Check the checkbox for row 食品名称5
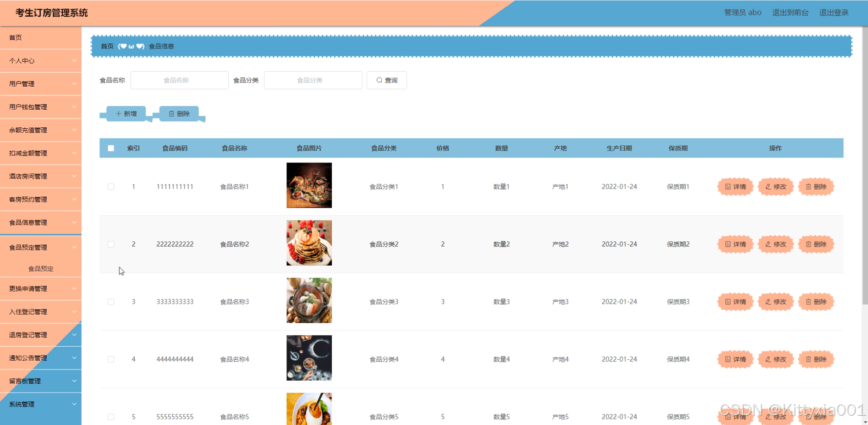Screen dimensions: 868x425 tap(111, 417)
